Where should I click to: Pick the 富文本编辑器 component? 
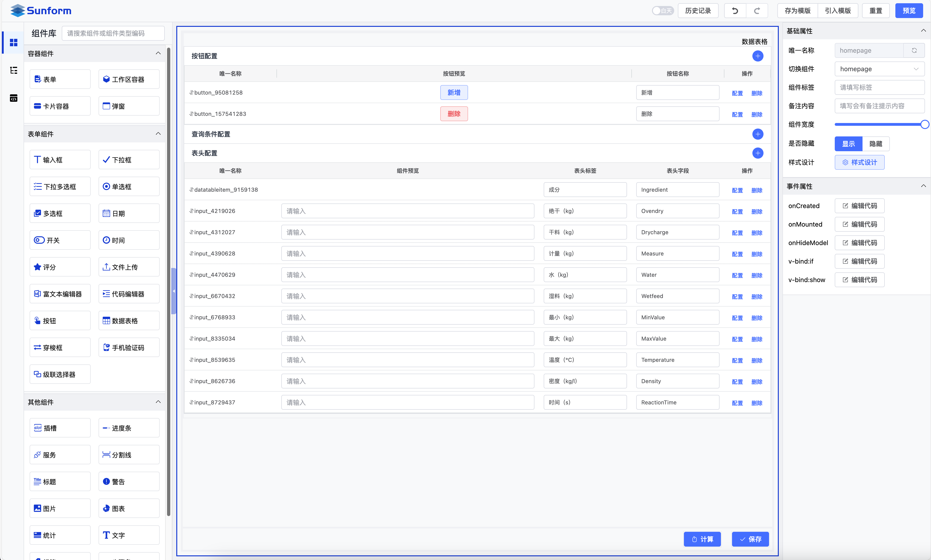60,294
